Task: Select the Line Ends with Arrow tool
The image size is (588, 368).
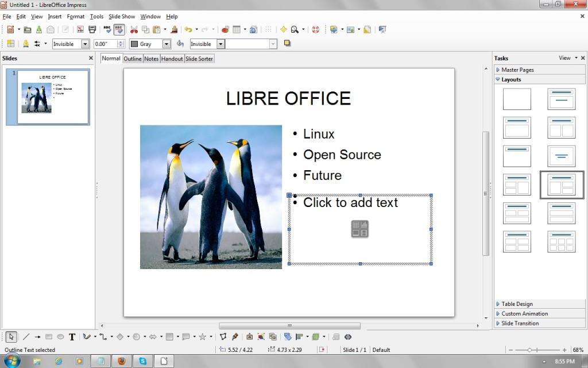Action: 37,337
